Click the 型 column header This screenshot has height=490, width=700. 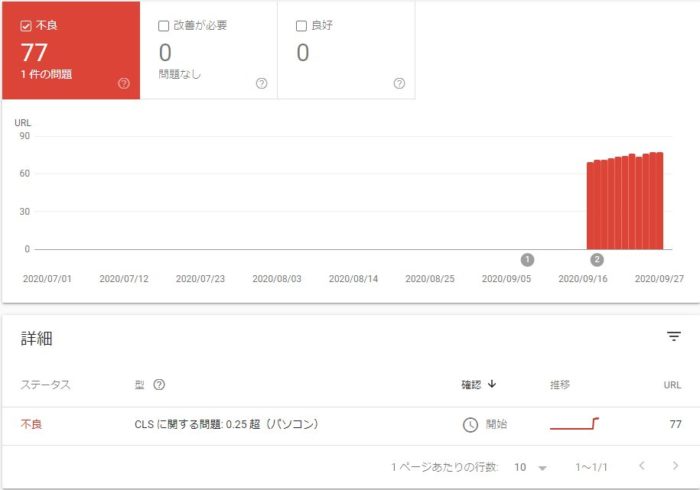140,385
